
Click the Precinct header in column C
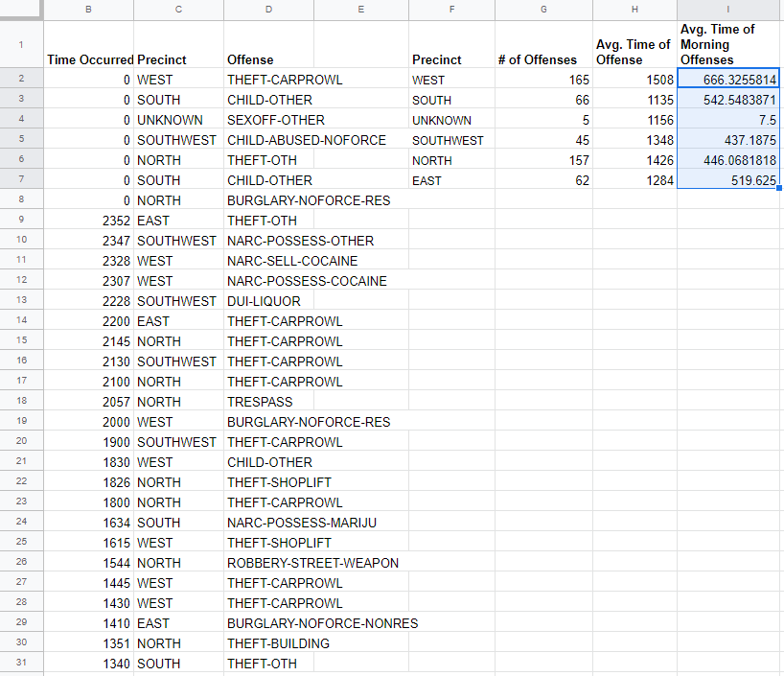pos(178,44)
